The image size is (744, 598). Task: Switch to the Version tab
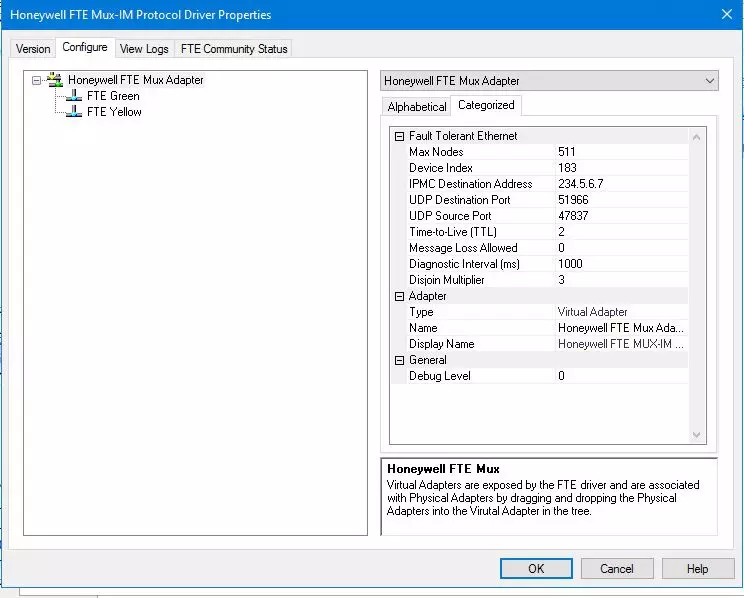(x=33, y=49)
